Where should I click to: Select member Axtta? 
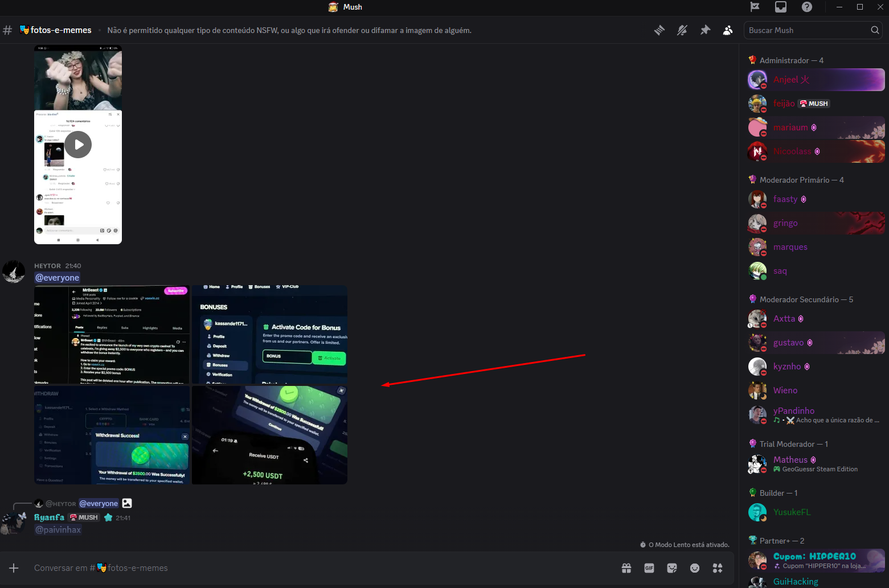816,319
